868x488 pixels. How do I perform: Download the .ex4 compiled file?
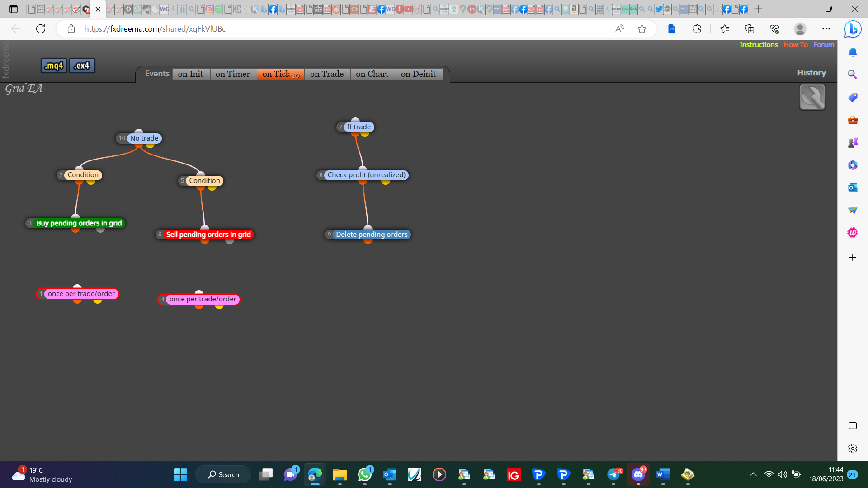[x=82, y=66]
